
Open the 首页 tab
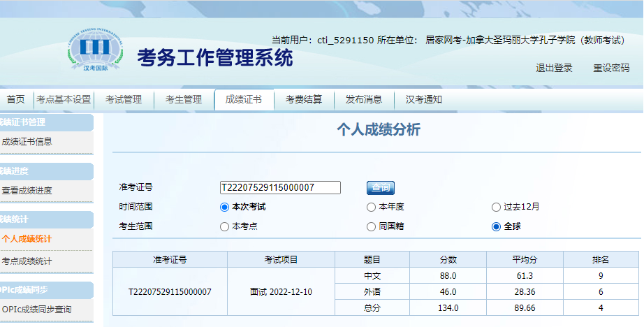(x=15, y=99)
